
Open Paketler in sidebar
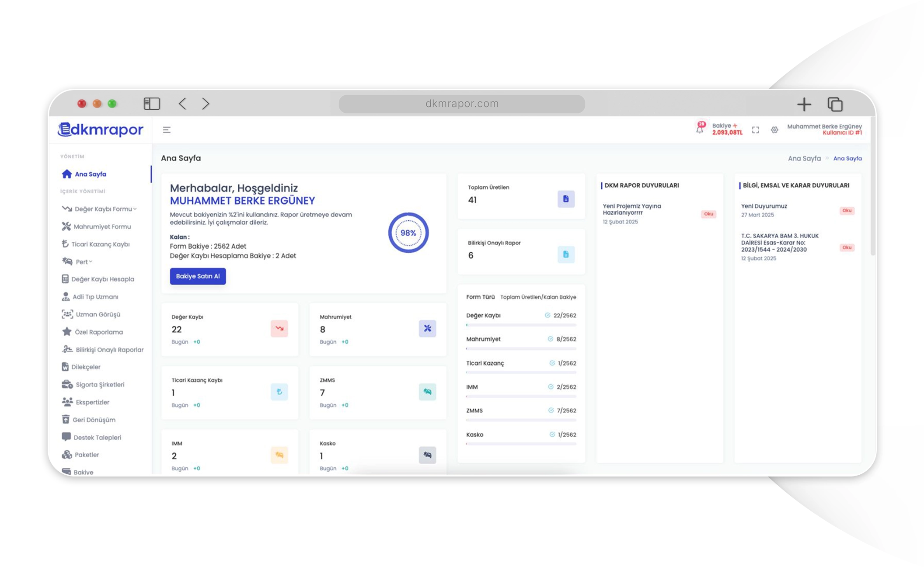tap(80, 455)
